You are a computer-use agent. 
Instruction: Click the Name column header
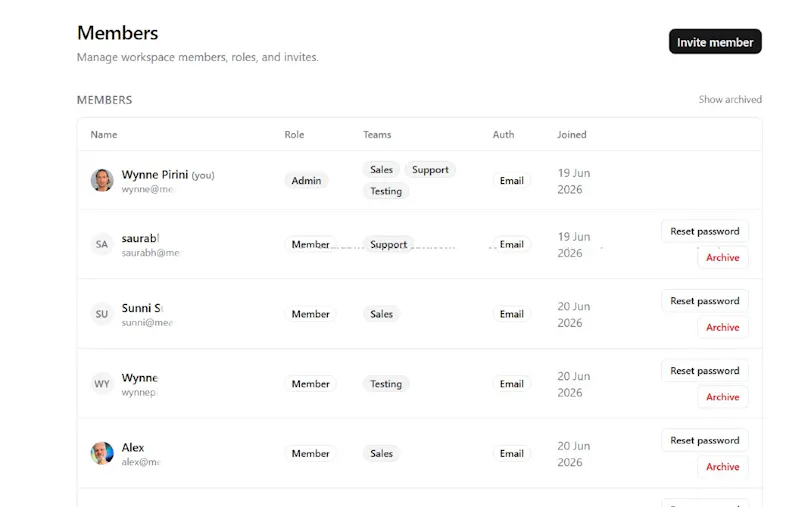tap(104, 135)
